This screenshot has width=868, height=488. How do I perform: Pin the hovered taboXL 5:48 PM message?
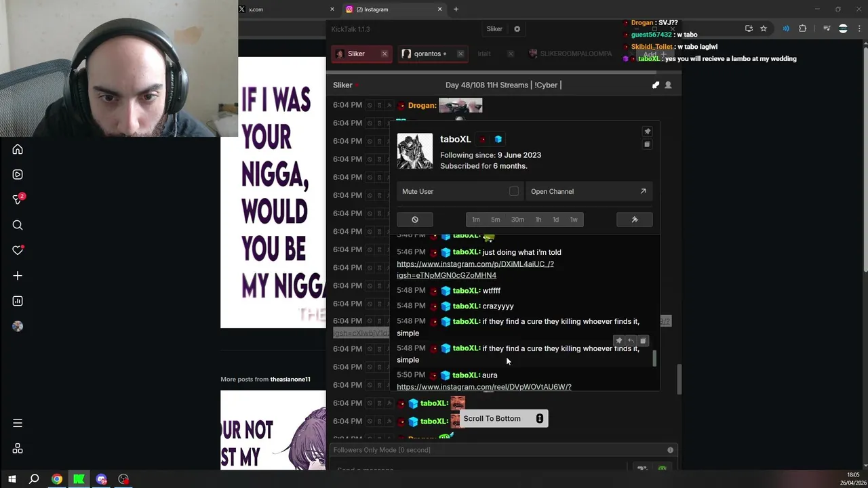[618, 341]
